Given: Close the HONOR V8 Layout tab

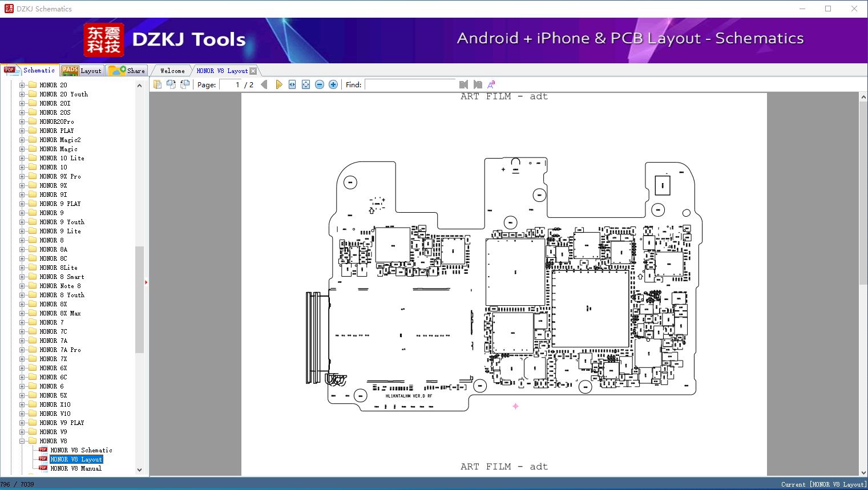Looking at the screenshot, I should point(253,71).
